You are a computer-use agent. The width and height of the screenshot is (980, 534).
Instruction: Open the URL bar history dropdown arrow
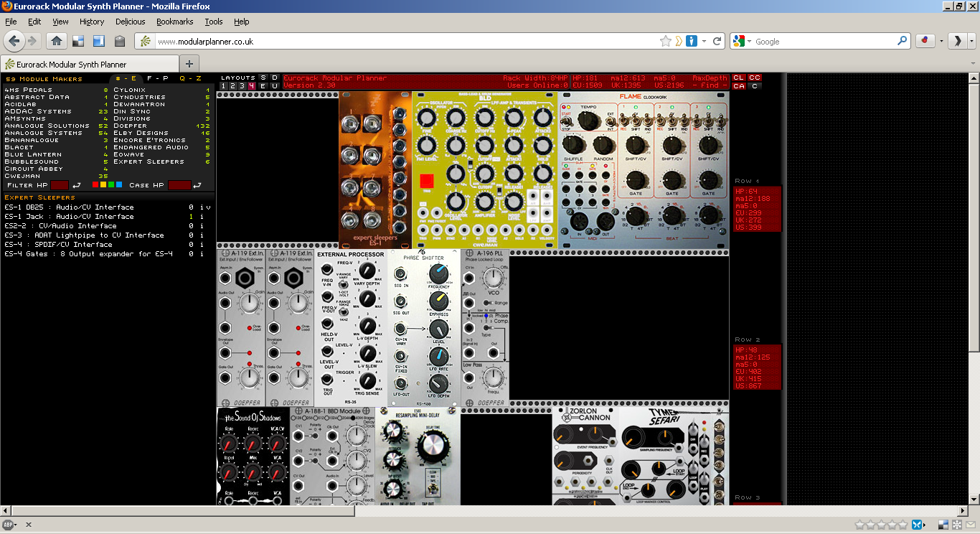[704, 41]
